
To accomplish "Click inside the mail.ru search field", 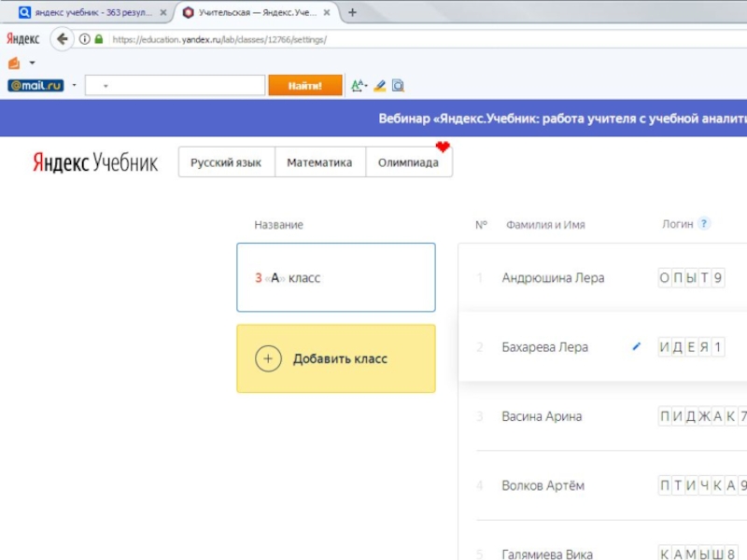I will coord(175,85).
